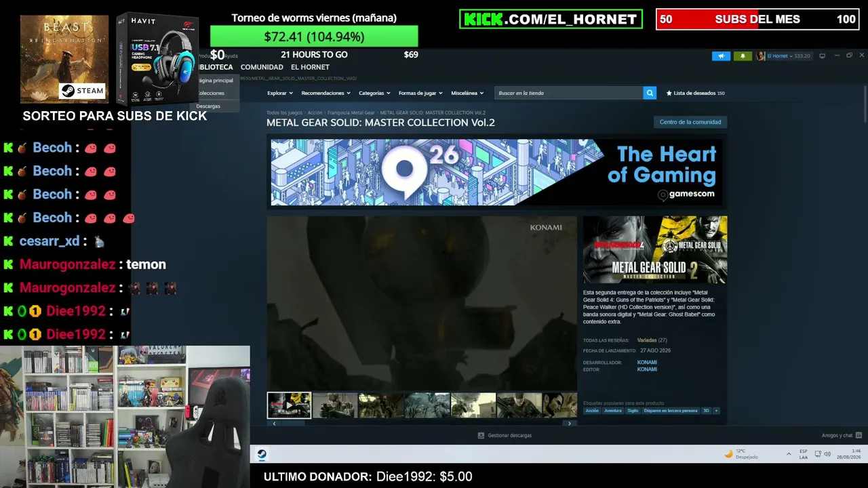Screen dimensions: 868x488
Task: Select the second screenshot thumbnail in the strip
Action: [x=335, y=405]
